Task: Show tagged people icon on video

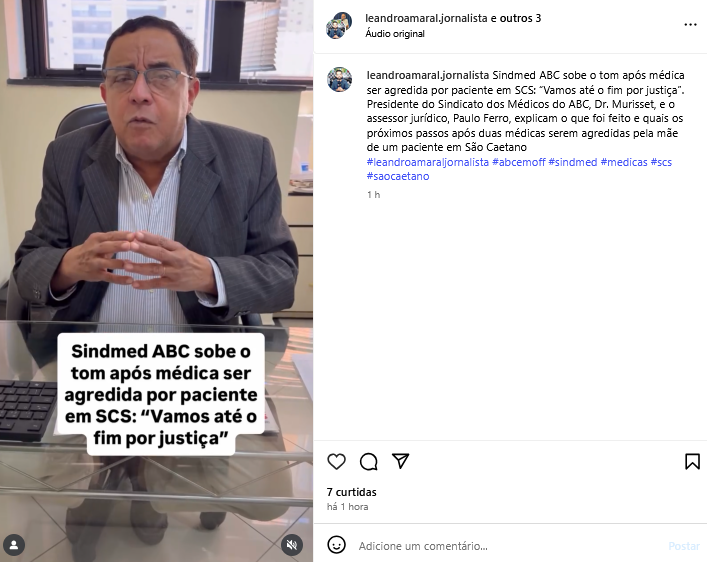Action: pyautogui.click(x=14, y=545)
